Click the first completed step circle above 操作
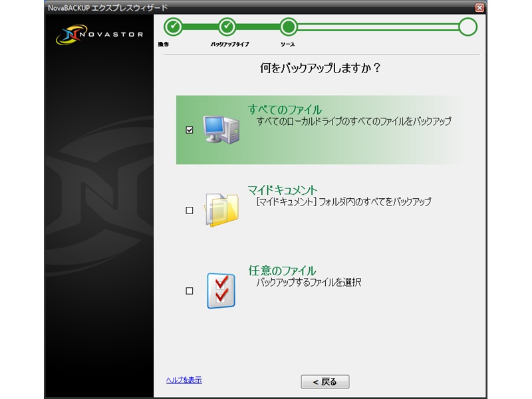 174,27
